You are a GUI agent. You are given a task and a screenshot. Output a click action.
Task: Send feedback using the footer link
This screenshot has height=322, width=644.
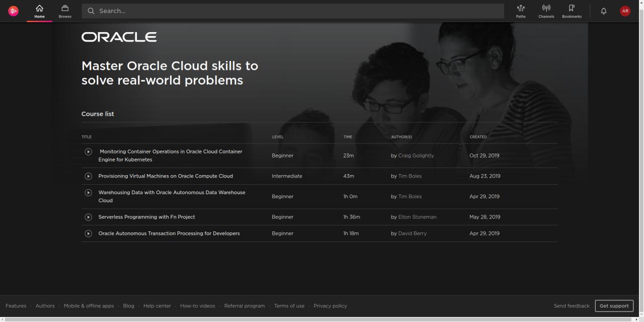(572, 305)
